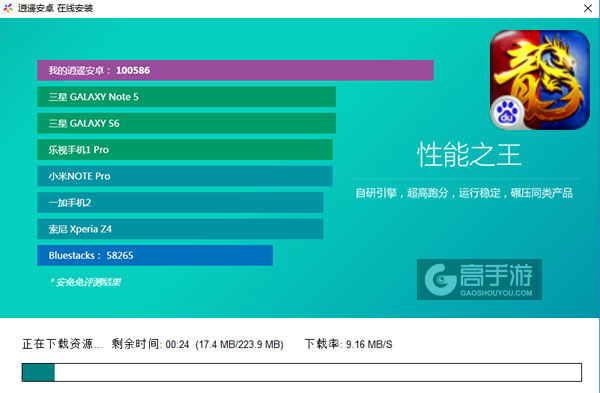Select the 一加手机2 bar

(180, 202)
